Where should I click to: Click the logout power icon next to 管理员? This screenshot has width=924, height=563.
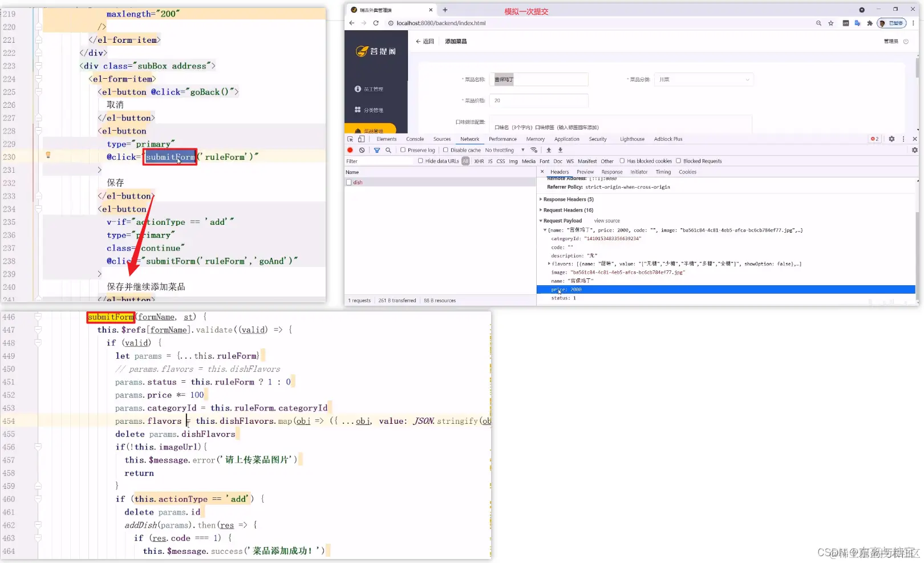906,42
